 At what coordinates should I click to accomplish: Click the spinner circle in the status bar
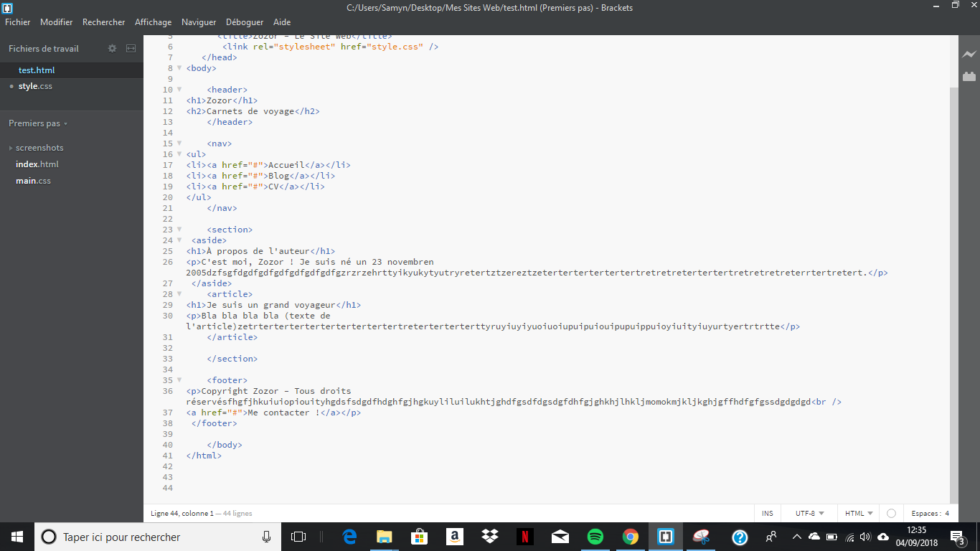point(891,513)
